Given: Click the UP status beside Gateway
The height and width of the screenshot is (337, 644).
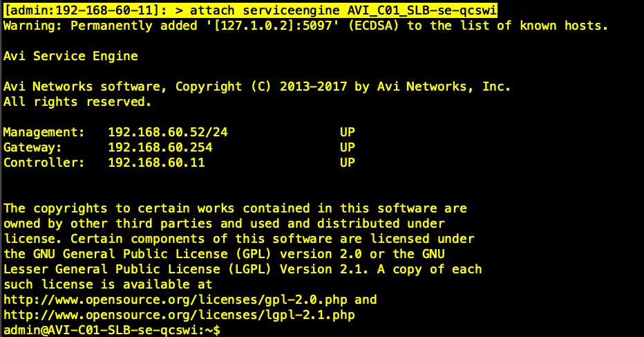Looking at the screenshot, I should coord(347,147).
